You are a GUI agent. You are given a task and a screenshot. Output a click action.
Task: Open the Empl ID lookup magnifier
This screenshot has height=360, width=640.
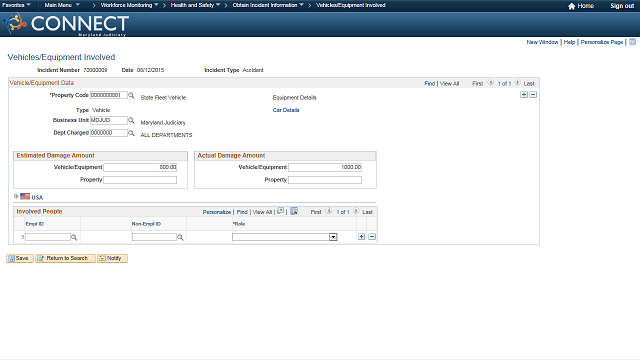point(74,237)
